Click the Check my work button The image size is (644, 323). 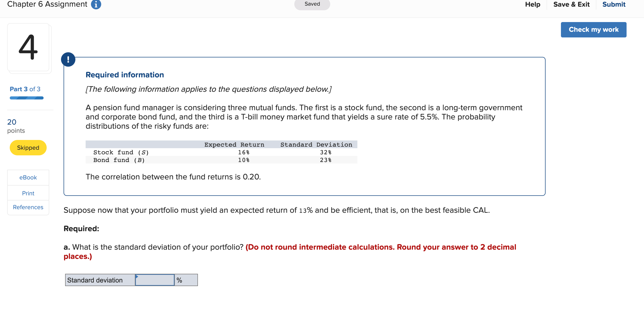pos(593,29)
